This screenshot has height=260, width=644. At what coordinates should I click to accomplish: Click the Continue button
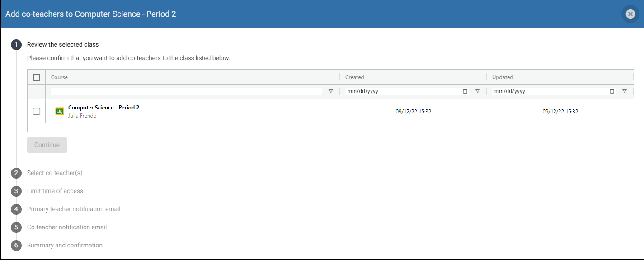47,145
